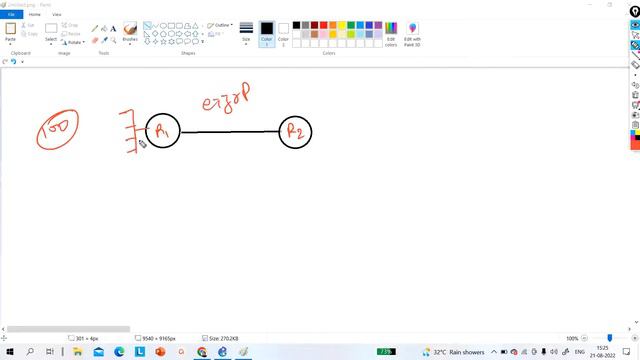Select the Eraser tool in Paint ribbon
The image size is (640, 360).
(x=95, y=40)
